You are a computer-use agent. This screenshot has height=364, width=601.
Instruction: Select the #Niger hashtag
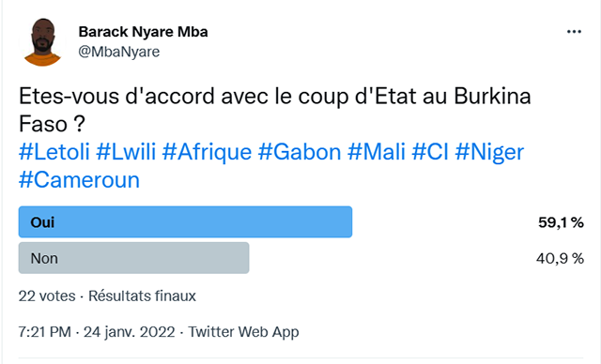point(489,152)
